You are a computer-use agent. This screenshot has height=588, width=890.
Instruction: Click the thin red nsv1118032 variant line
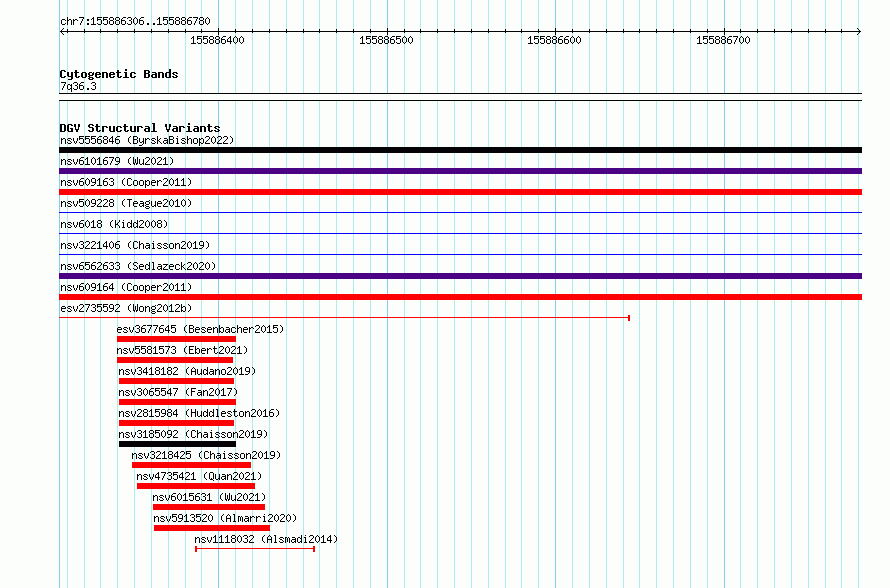point(255,549)
